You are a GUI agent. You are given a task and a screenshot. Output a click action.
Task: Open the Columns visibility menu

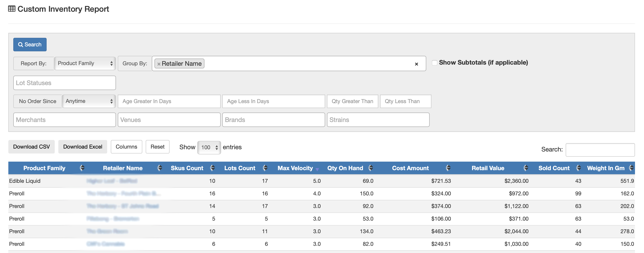click(x=126, y=147)
